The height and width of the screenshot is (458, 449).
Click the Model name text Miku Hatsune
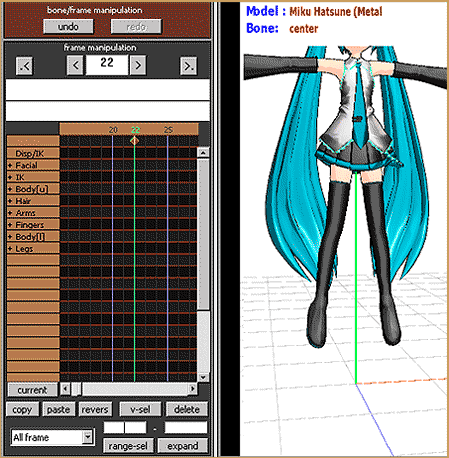click(320, 12)
